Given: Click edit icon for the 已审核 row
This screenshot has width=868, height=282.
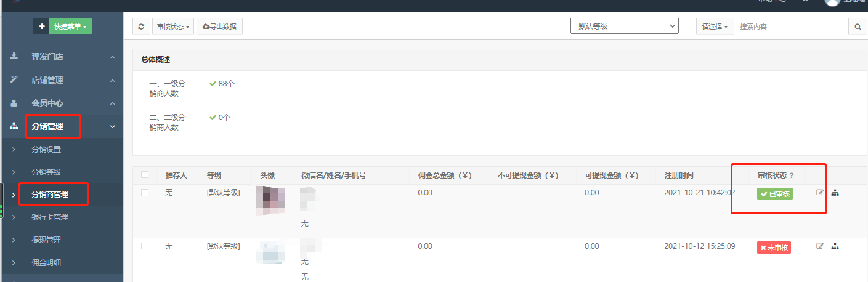Looking at the screenshot, I should [x=820, y=193].
